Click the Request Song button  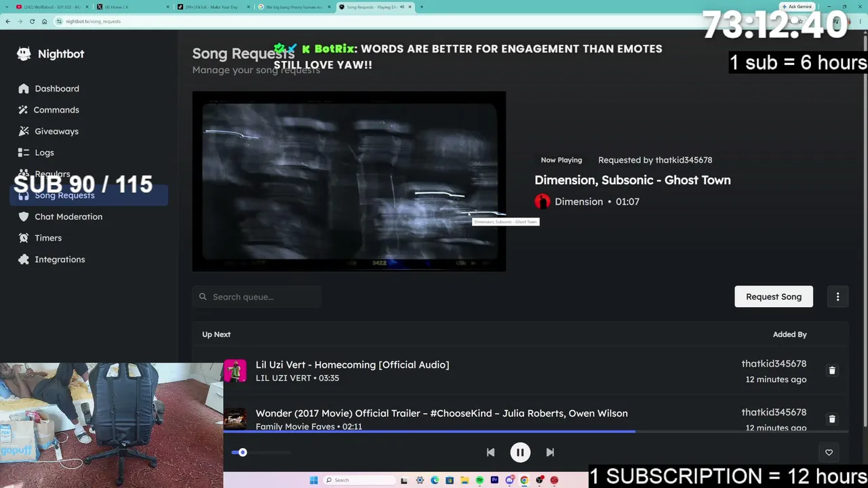pos(774,297)
